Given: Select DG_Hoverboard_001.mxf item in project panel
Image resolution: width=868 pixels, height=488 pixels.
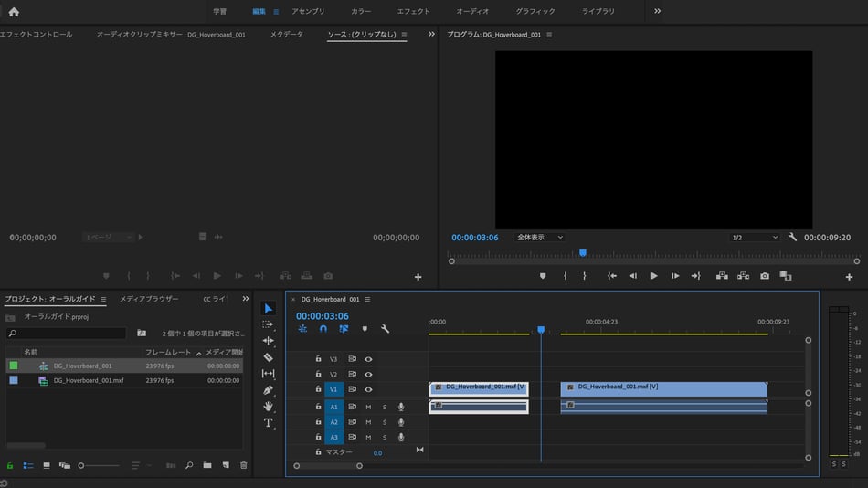Looking at the screenshot, I should 88,380.
